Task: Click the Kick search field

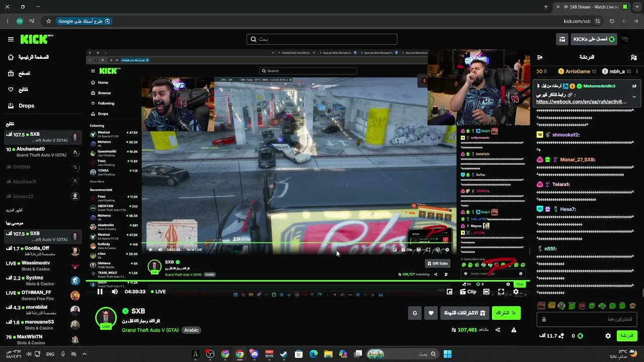Action: coord(322,39)
